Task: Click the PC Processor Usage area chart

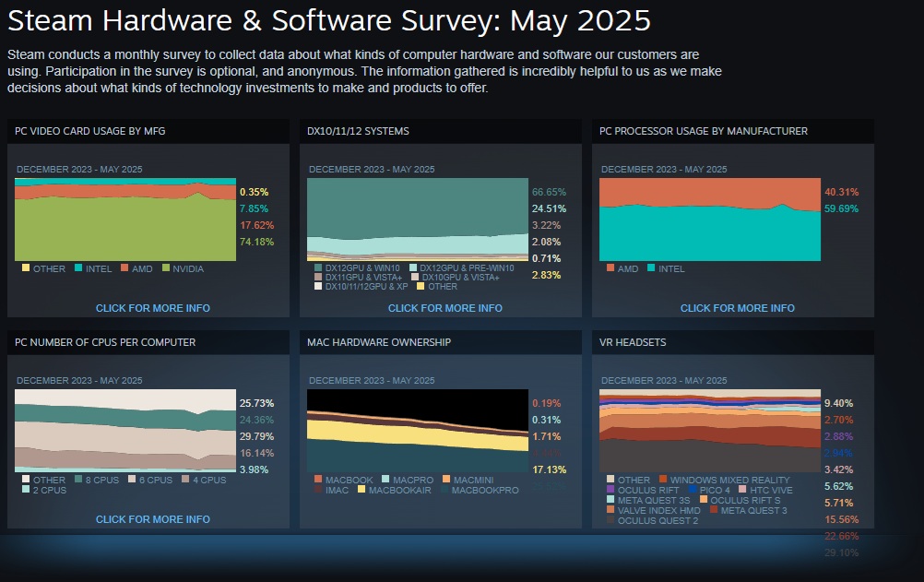Action: 709,220
